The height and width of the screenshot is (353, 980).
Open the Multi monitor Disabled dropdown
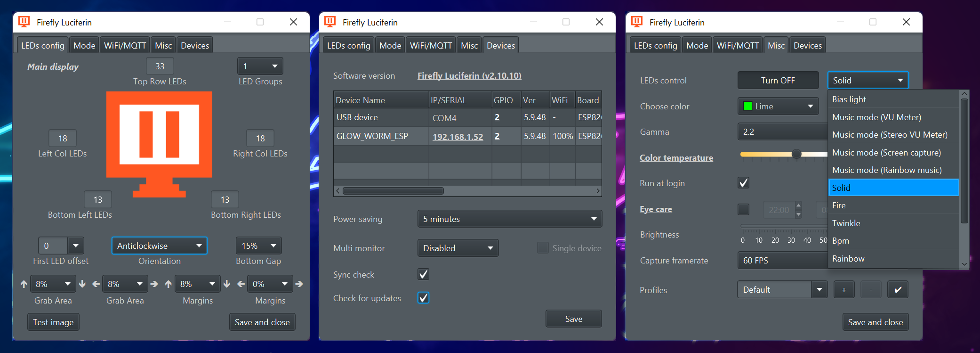[458, 248]
